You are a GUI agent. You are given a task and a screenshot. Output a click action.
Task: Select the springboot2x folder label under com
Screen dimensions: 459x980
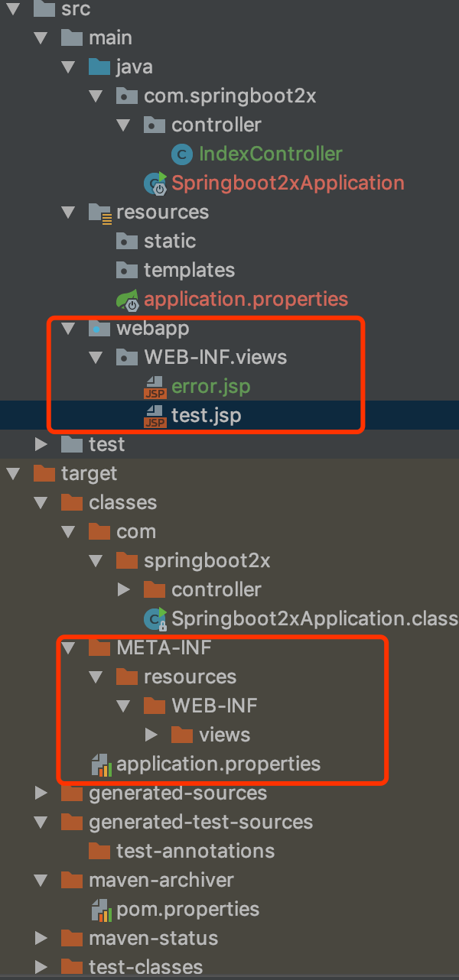pyautogui.click(x=207, y=561)
